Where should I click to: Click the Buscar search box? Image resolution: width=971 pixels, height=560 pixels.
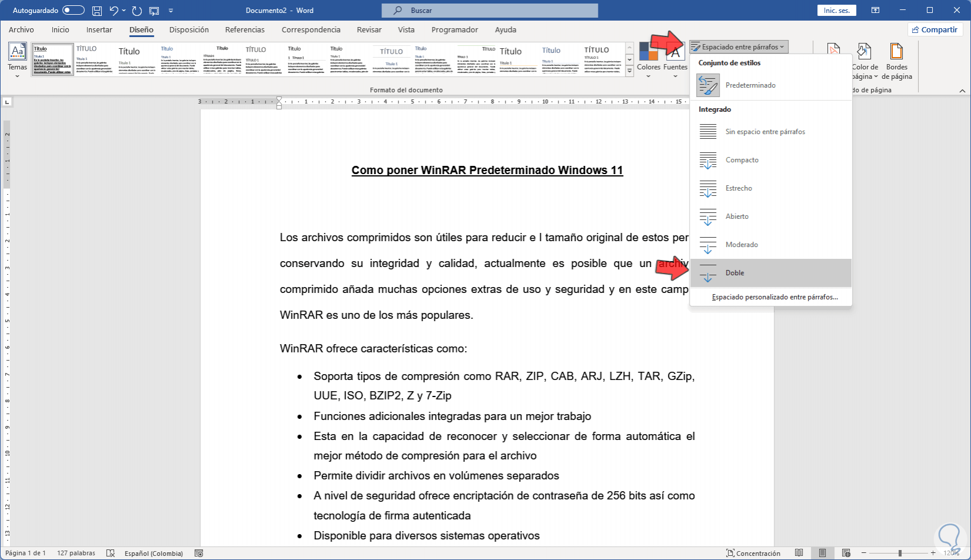pos(490,11)
